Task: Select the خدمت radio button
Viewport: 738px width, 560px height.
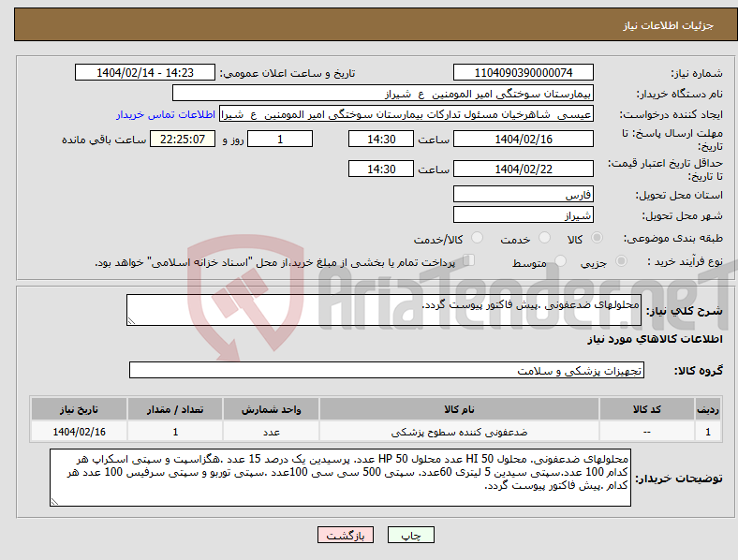Action: 544,238
